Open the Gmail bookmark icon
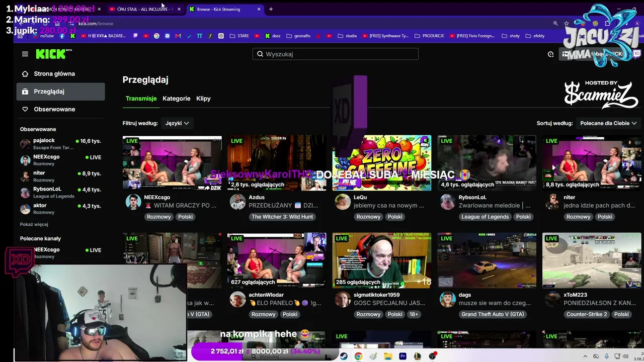 pos(178,36)
